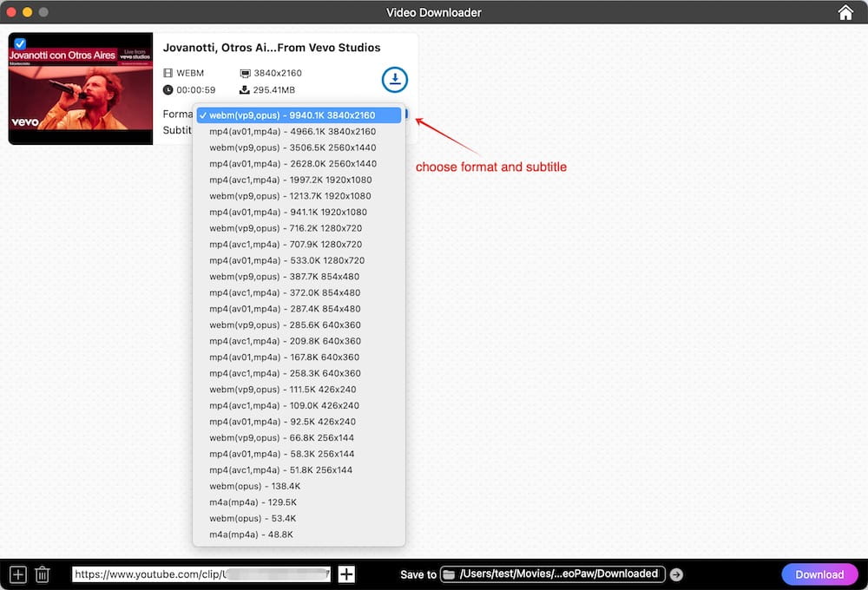Click the Home icon in the title bar
The height and width of the screenshot is (590, 868).
point(845,12)
